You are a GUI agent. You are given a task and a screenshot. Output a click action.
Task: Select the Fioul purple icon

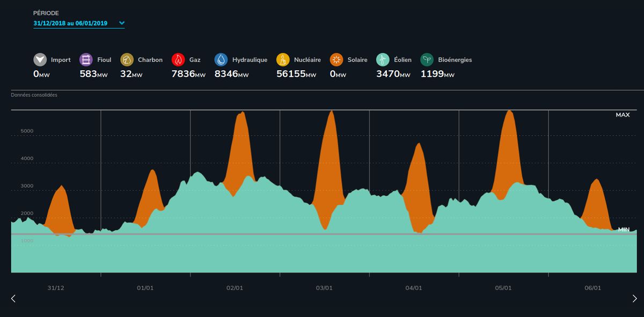(86, 60)
